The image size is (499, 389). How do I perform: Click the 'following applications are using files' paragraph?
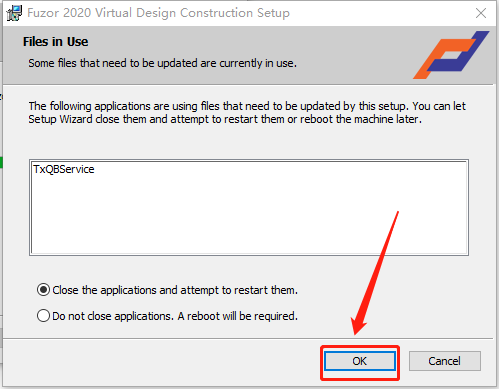pos(247,113)
